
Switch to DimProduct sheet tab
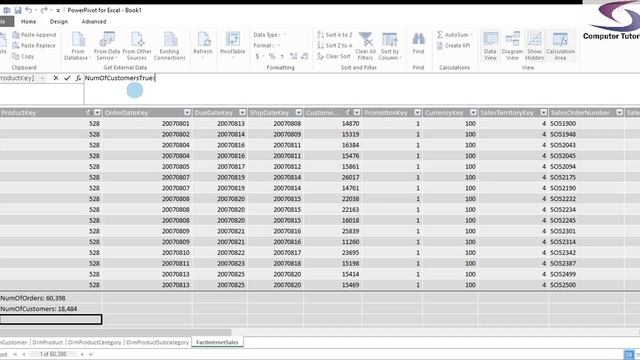(48, 342)
